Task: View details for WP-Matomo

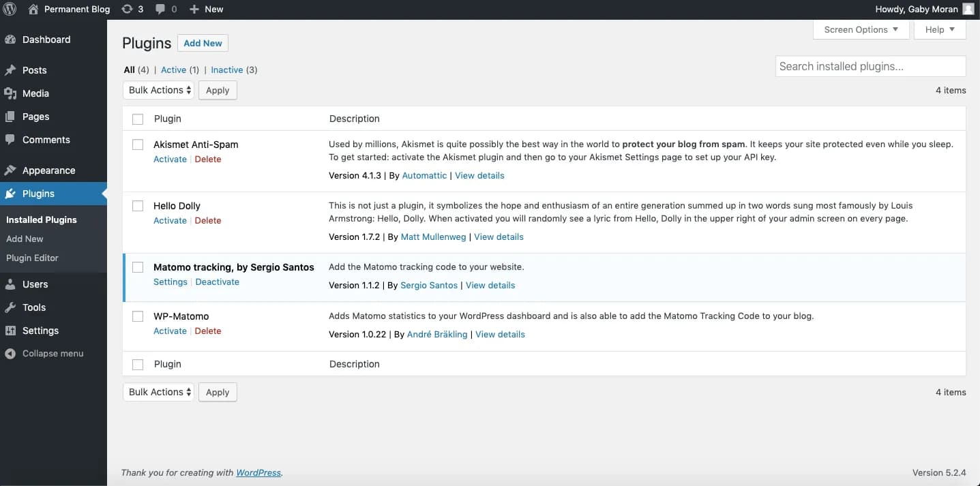Action: 500,334
